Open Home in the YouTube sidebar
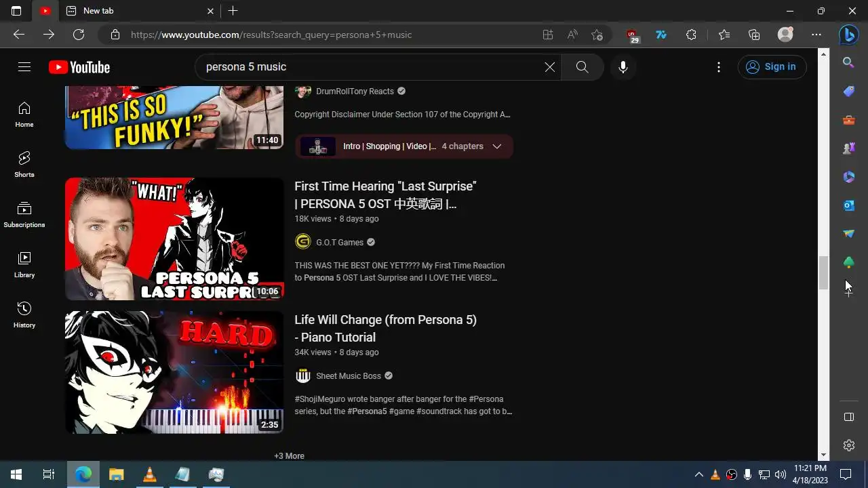 (x=24, y=115)
